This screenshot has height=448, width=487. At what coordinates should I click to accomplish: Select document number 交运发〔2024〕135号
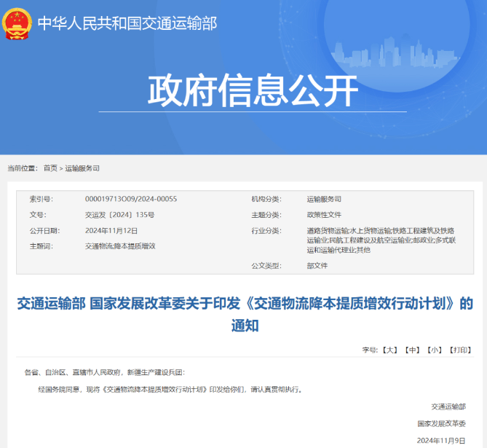click(119, 215)
